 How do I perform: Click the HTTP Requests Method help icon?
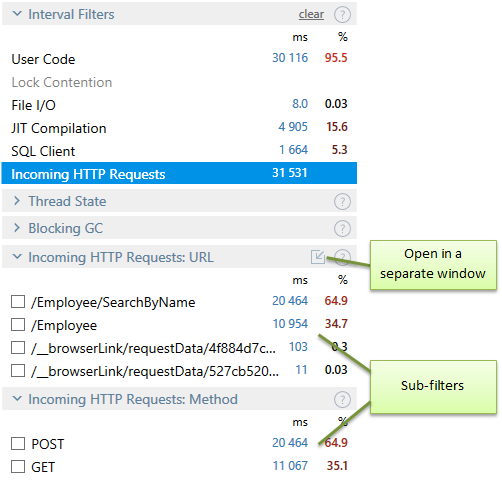click(x=342, y=399)
